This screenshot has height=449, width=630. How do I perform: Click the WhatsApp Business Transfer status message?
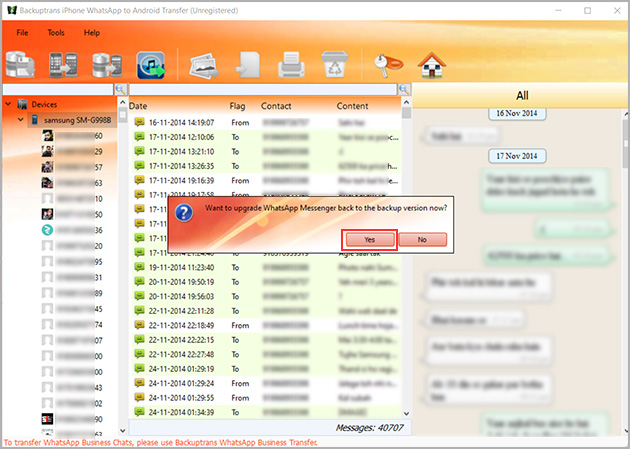click(x=161, y=442)
